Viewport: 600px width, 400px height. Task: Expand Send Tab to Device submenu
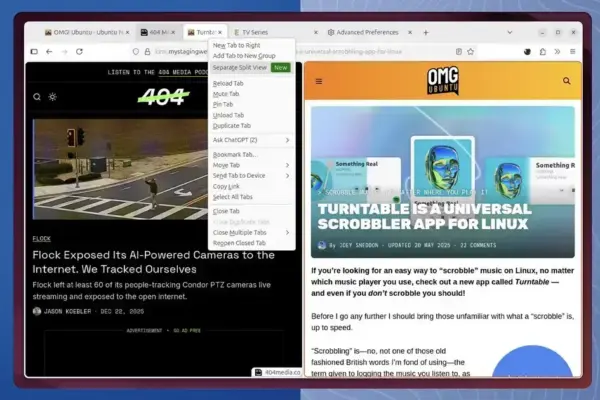point(251,175)
